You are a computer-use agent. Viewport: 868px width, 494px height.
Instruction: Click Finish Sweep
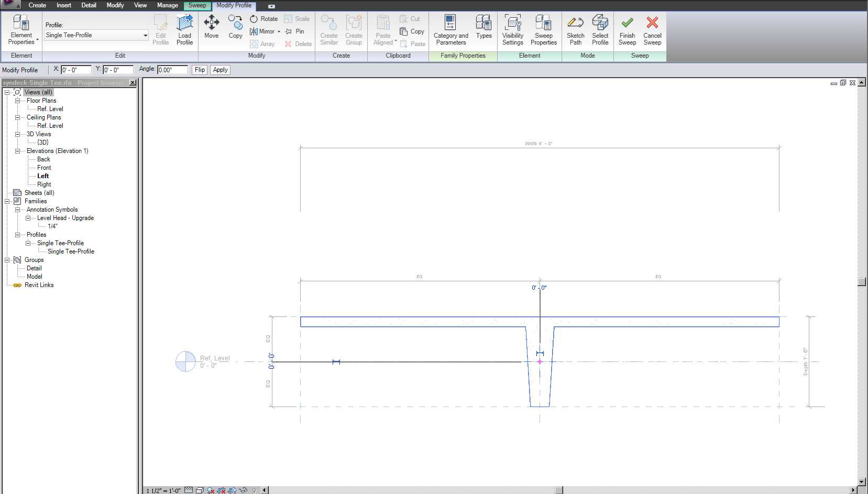627,30
